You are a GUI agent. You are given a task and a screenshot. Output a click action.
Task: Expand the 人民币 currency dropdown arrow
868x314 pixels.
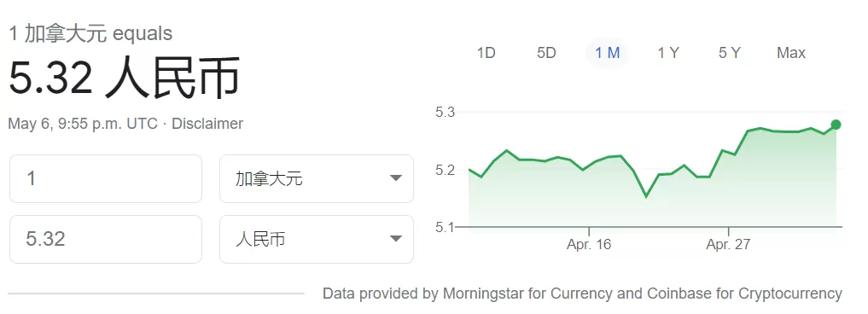(x=395, y=239)
